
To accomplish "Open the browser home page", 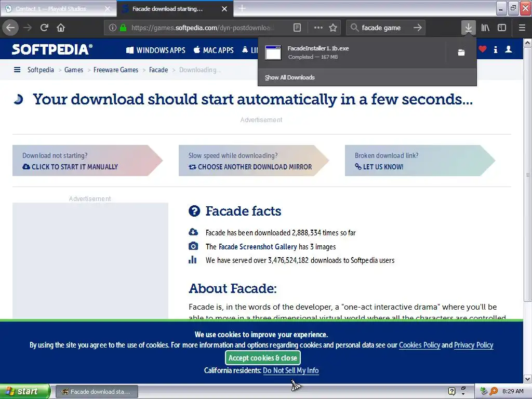I will coord(61,28).
